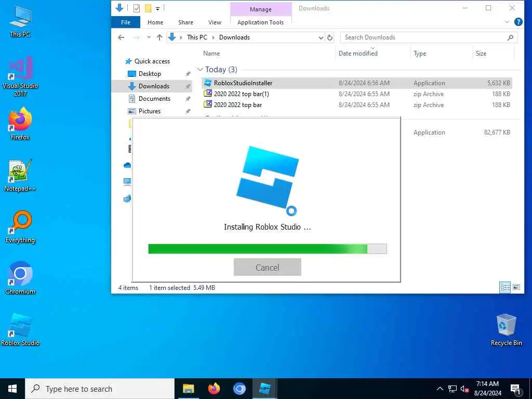The image size is (532, 399).
Task: Select RobloxStudioInstaller file
Action: (x=356, y=83)
